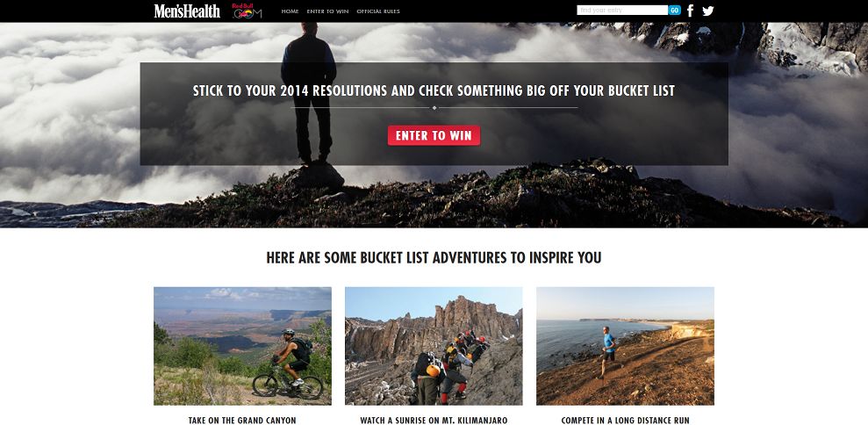This screenshot has width=868, height=425.
Task: Click the red ENTER TO WIN button
Action: (434, 136)
